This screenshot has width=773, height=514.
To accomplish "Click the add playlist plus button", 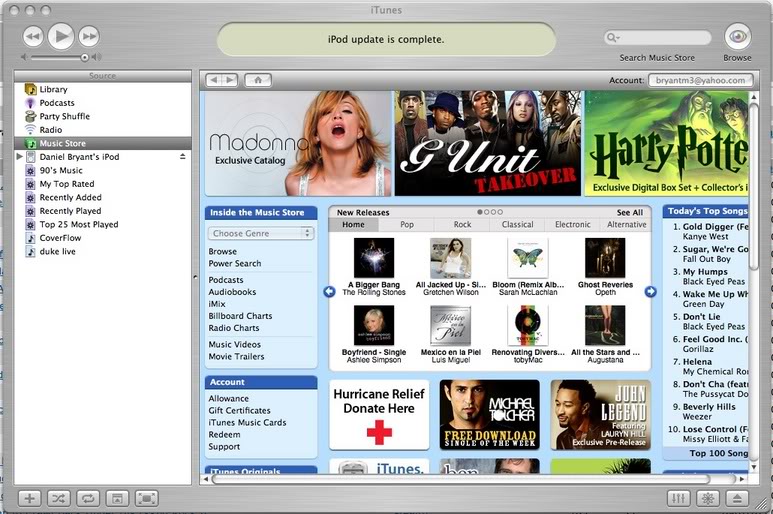I will 30,498.
